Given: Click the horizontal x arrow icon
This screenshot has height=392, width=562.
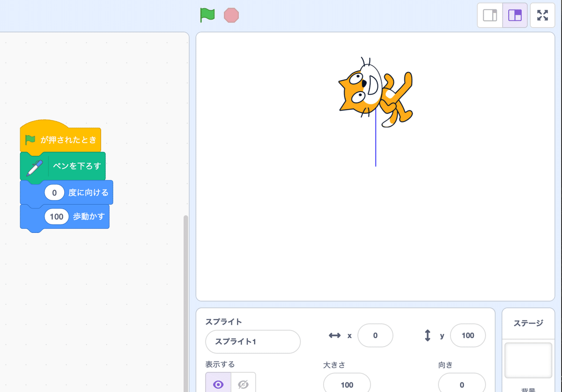Looking at the screenshot, I should 334,335.
